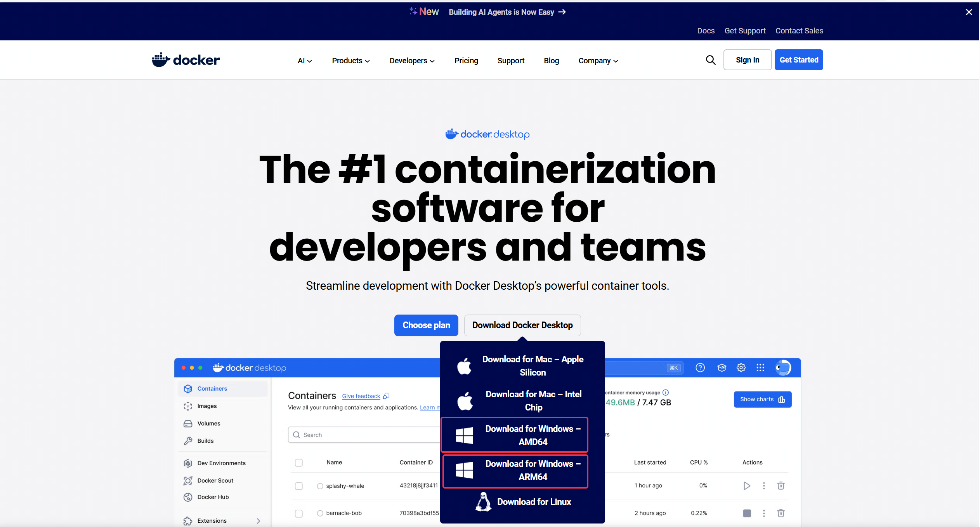Click the status circle beside barnacle-bob
The image size is (980, 527).
[320, 513]
